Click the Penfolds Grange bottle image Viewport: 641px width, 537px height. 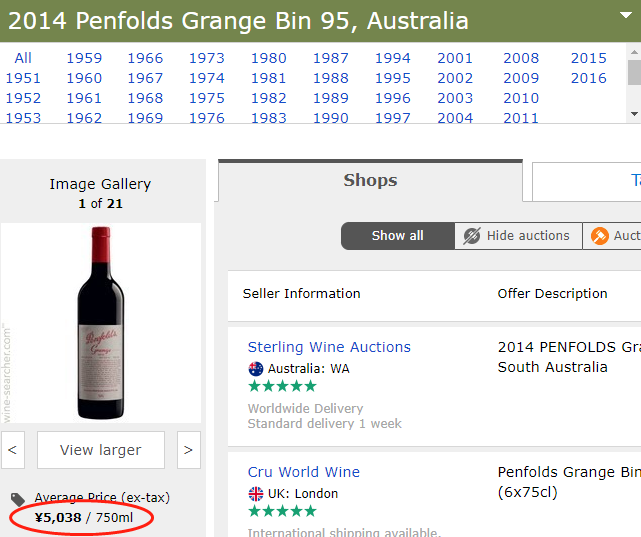(x=101, y=323)
